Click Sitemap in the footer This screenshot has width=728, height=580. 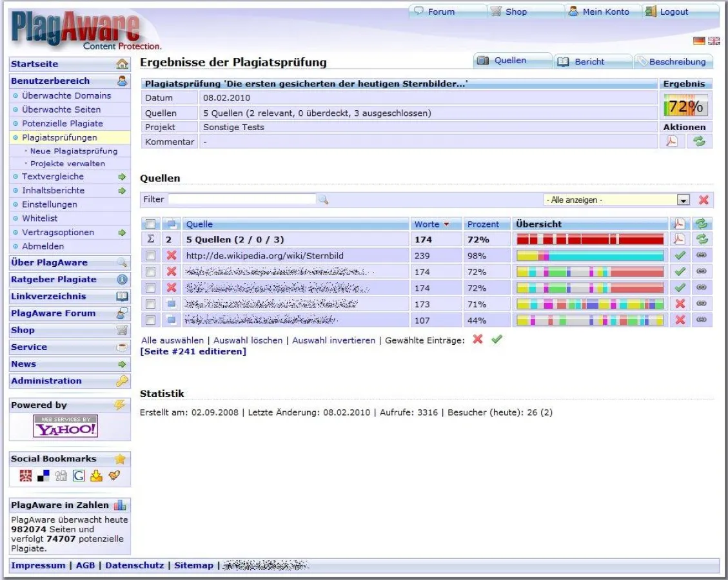pyautogui.click(x=193, y=565)
